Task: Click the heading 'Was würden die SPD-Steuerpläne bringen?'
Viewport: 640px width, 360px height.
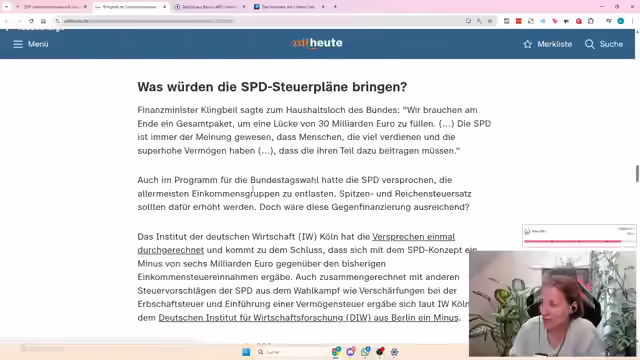Action: [x=272, y=87]
